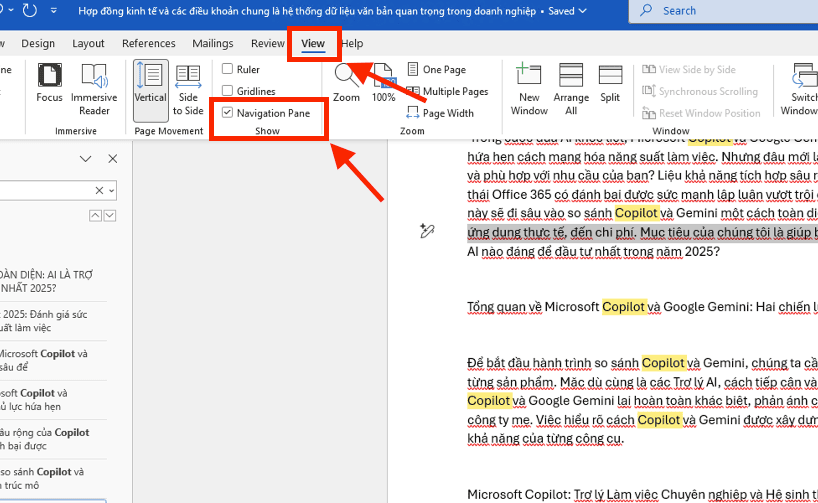Open navigation search options dropdown
818x503 pixels.
coord(111,191)
